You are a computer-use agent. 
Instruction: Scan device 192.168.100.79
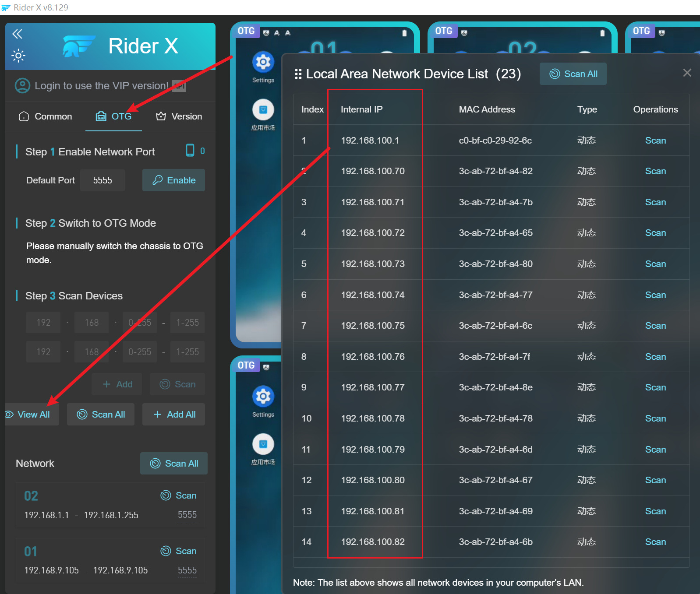[655, 450]
